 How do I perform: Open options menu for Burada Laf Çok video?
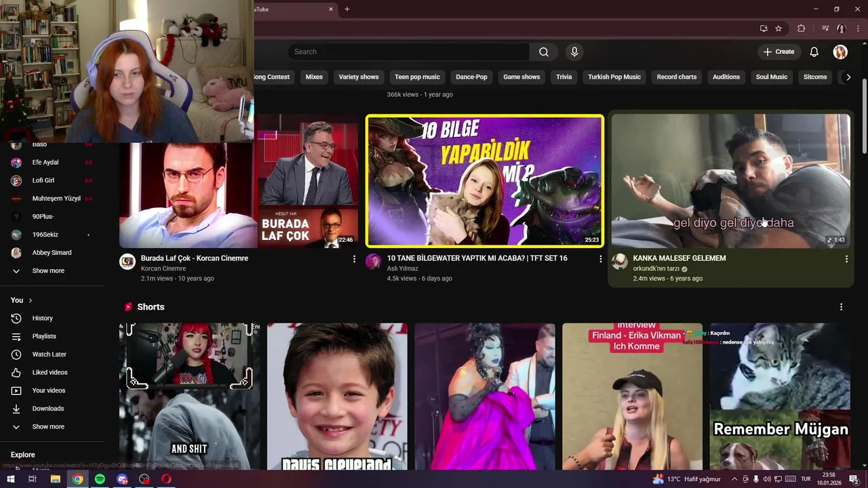pyautogui.click(x=354, y=259)
